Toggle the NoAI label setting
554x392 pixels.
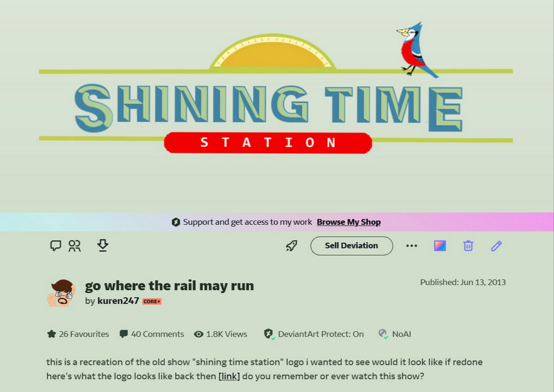click(395, 334)
